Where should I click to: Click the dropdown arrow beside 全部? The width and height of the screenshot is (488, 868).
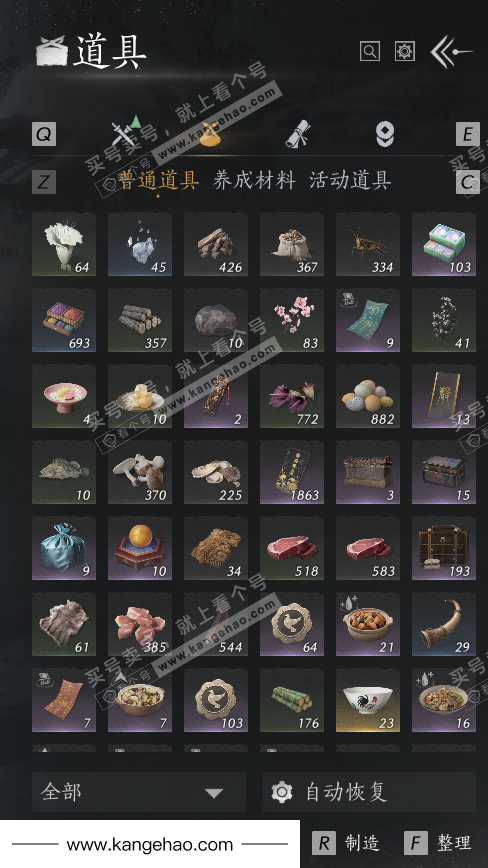click(214, 793)
